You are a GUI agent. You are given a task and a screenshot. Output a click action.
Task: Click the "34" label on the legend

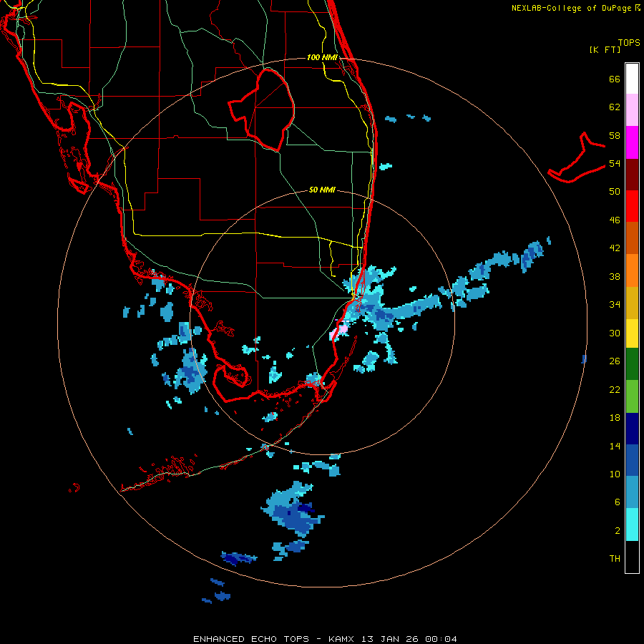click(x=615, y=305)
